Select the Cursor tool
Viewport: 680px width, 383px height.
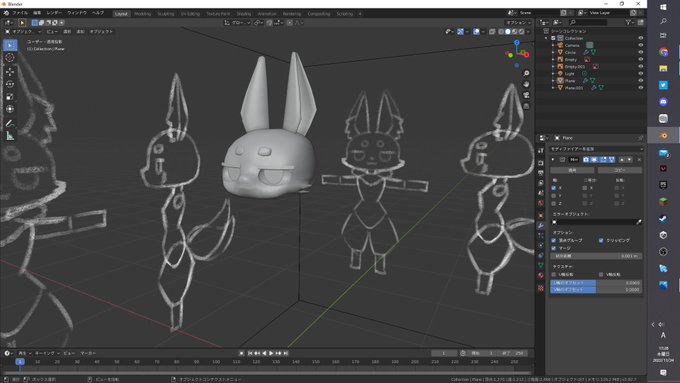point(10,58)
